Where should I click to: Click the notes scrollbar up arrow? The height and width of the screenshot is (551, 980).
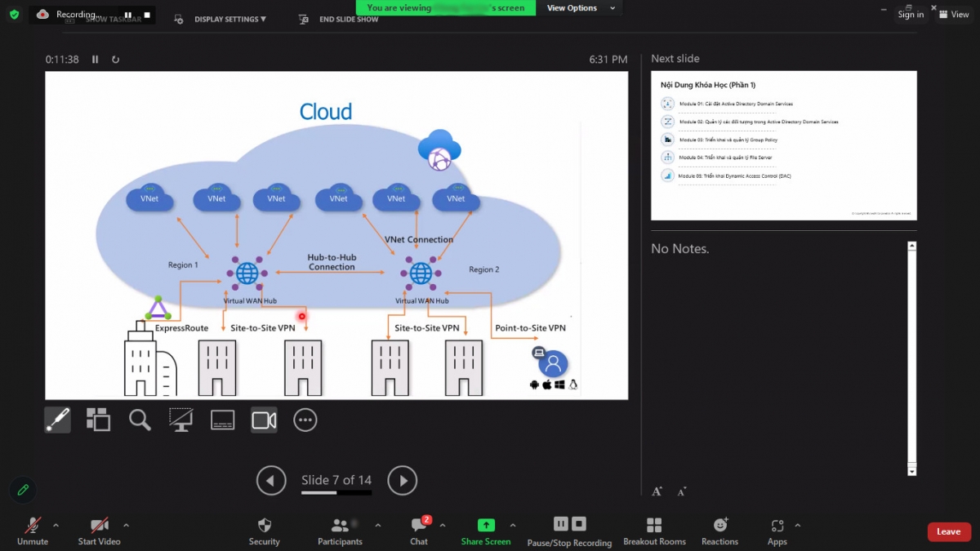(912, 246)
